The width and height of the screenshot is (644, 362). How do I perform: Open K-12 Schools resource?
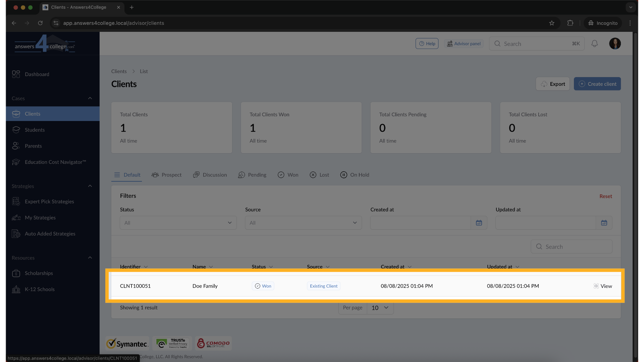(39, 289)
